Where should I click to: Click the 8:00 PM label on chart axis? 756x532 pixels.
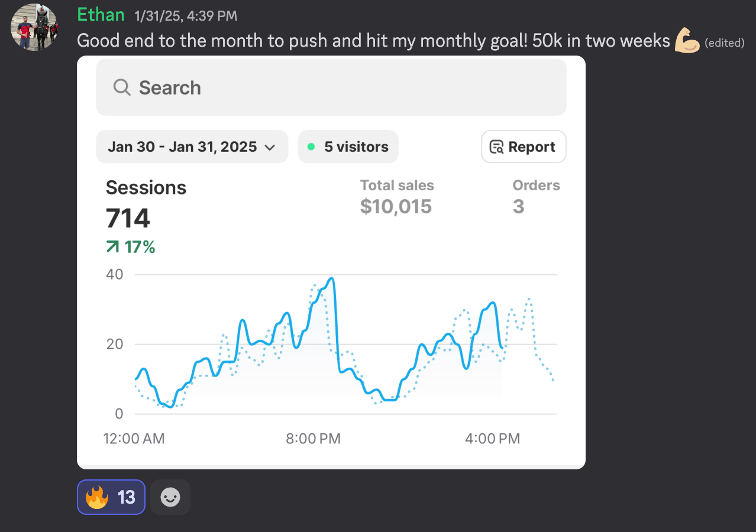click(312, 439)
